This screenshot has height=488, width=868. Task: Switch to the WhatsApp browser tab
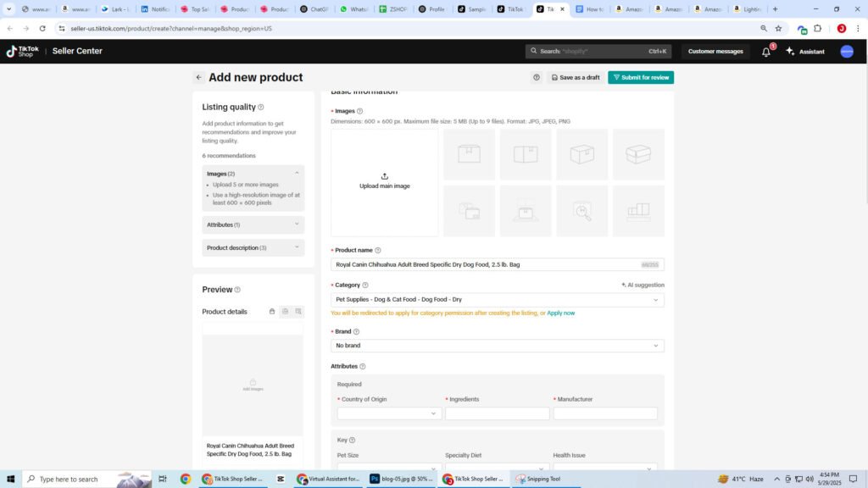coord(354,8)
